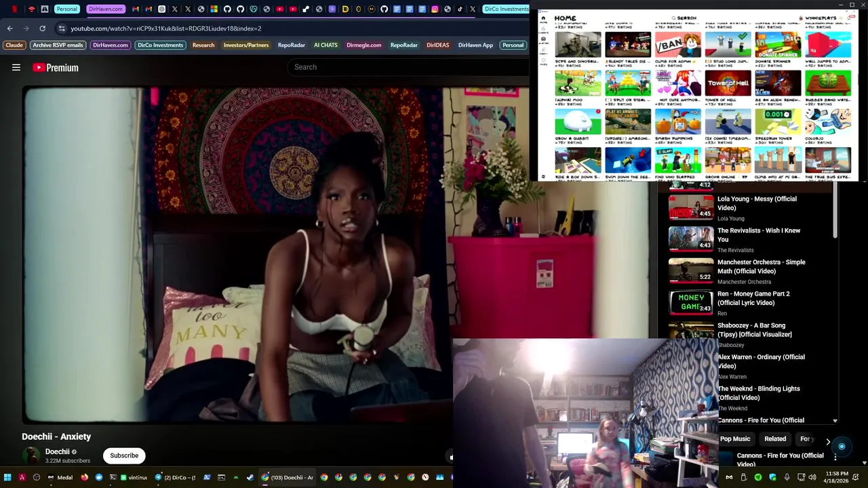Open the AI CHATS bookmark
Screen dimensions: 868x488
click(x=325, y=45)
